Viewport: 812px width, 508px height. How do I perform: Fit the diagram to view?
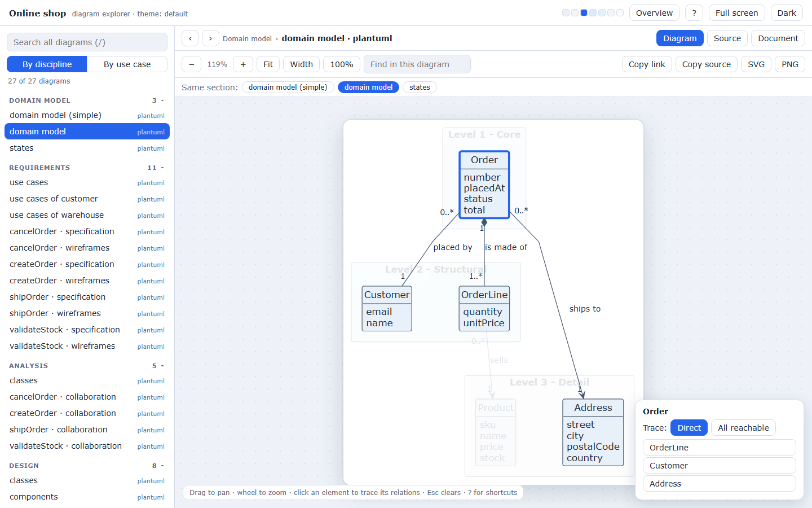pyautogui.click(x=268, y=64)
